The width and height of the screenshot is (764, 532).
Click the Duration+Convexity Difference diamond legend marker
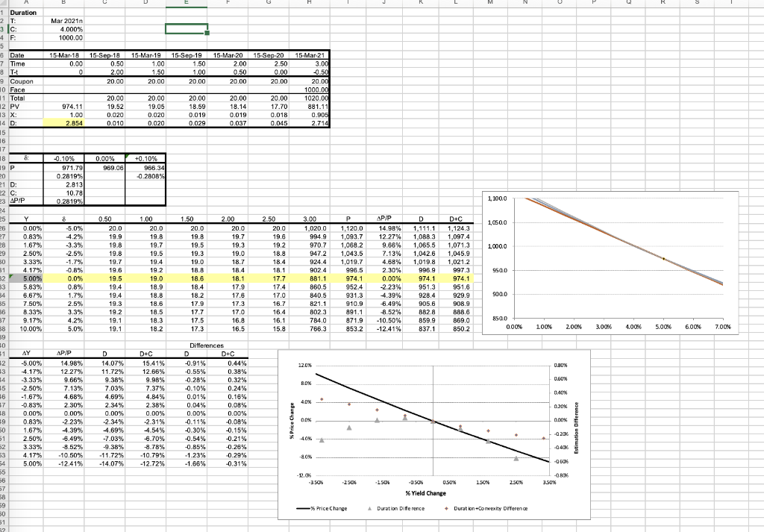(x=445, y=508)
